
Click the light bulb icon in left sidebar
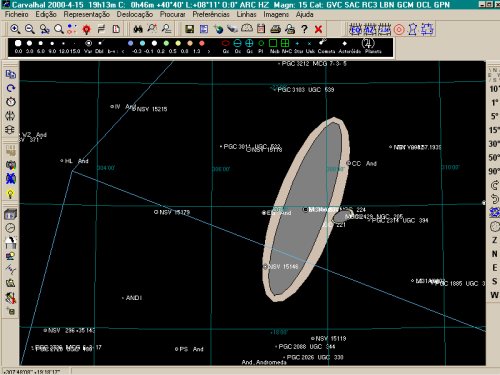(x=11, y=193)
